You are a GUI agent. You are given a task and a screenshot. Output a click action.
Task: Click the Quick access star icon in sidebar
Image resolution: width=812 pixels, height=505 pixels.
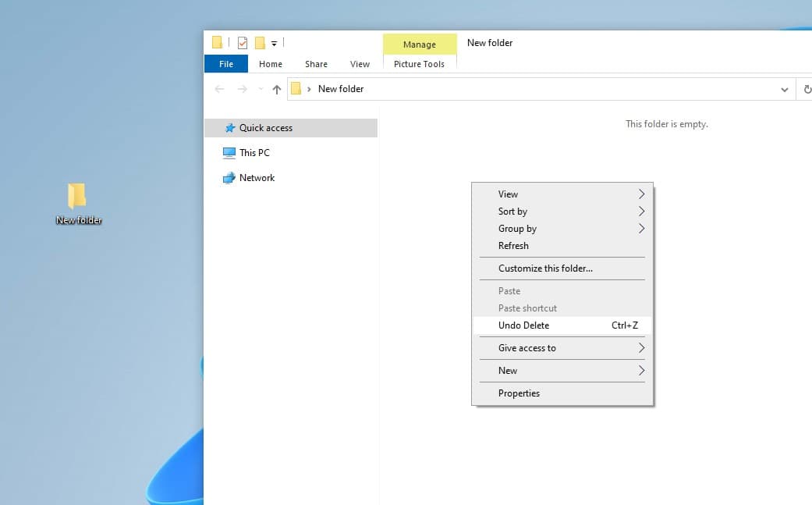[x=229, y=127]
